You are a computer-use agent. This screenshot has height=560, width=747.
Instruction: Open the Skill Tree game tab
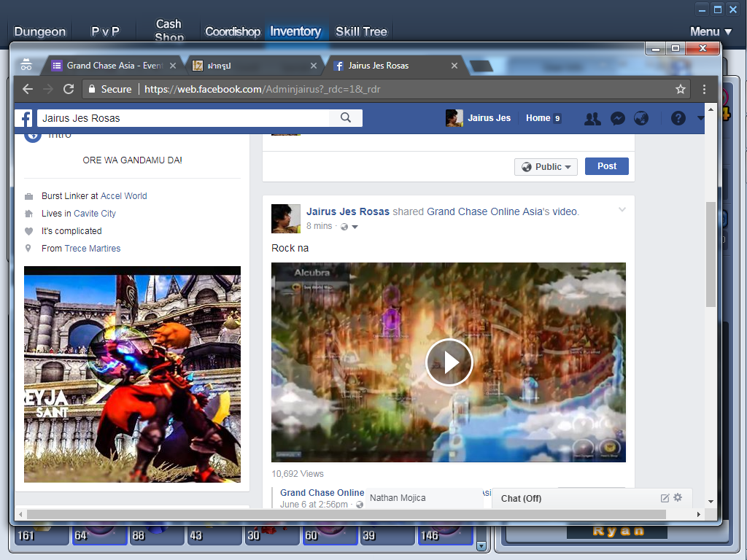pyautogui.click(x=361, y=31)
